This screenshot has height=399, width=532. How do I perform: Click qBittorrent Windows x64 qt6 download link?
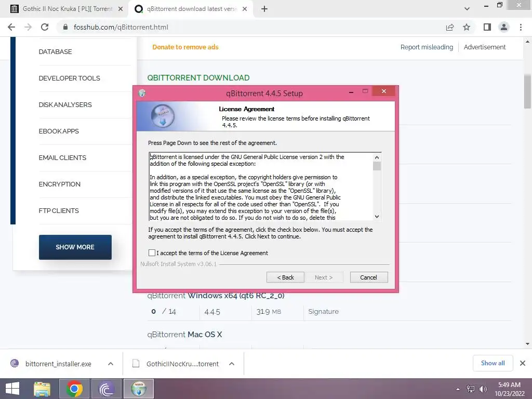pyautogui.click(x=216, y=296)
